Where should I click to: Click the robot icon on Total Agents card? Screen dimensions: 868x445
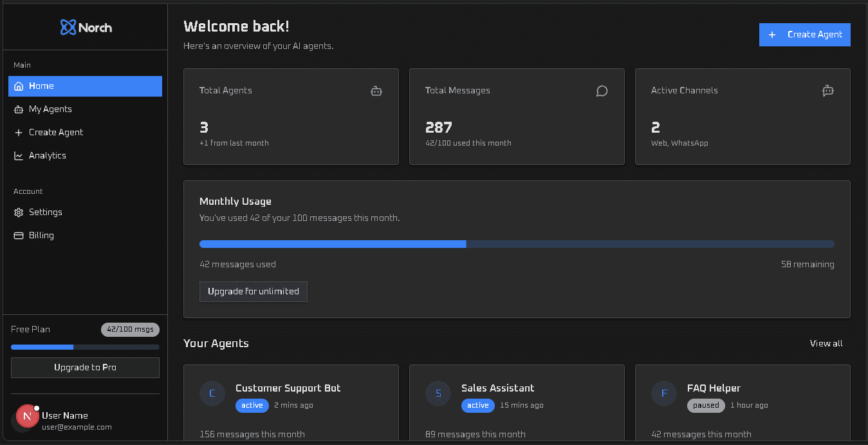click(376, 91)
